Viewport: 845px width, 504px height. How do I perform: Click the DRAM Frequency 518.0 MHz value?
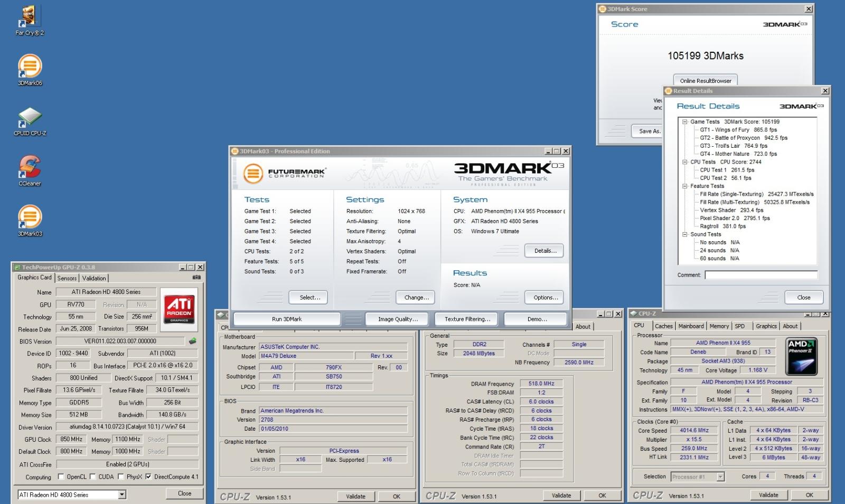[541, 384]
